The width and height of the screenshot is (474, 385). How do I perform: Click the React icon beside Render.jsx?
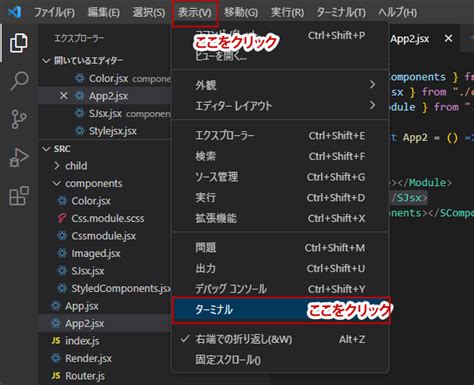pos(56,358)
